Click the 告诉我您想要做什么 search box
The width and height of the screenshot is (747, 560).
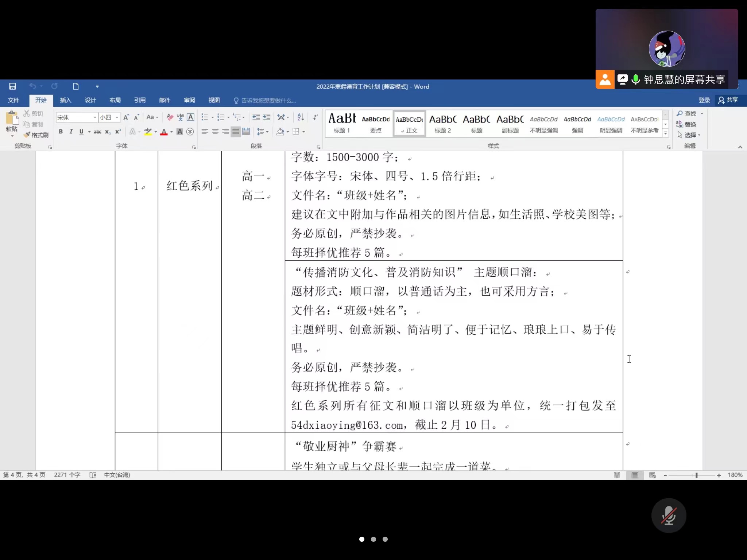tap(268, 101)
